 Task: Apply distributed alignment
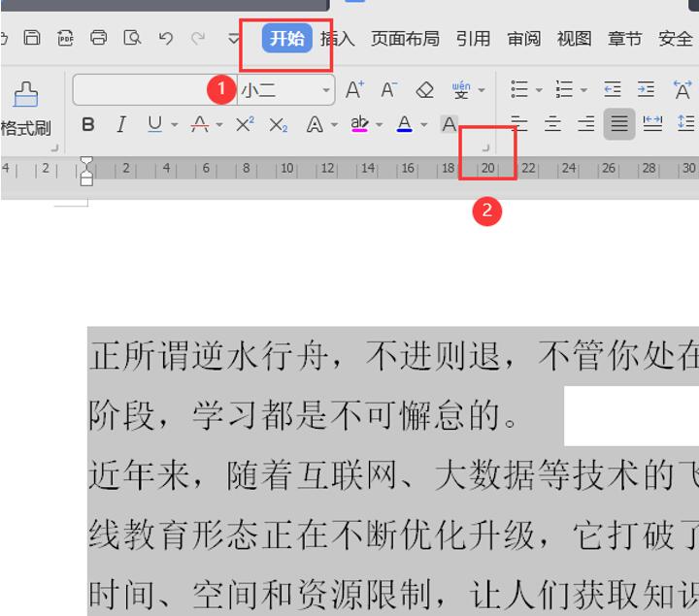652,124
